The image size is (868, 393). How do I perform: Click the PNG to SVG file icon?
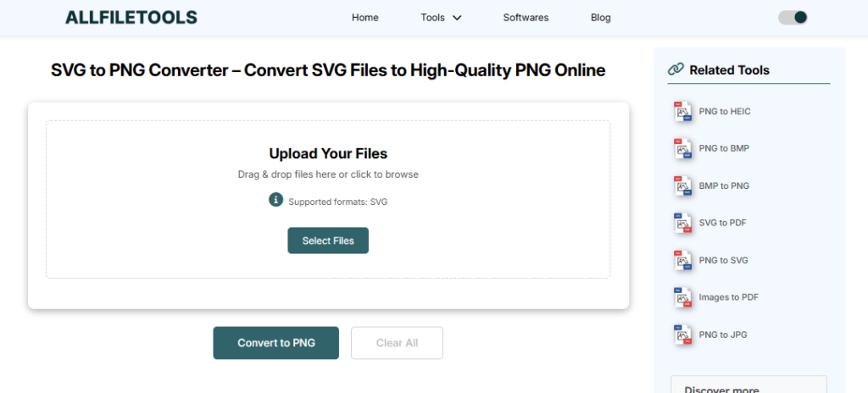coord(682,261)
